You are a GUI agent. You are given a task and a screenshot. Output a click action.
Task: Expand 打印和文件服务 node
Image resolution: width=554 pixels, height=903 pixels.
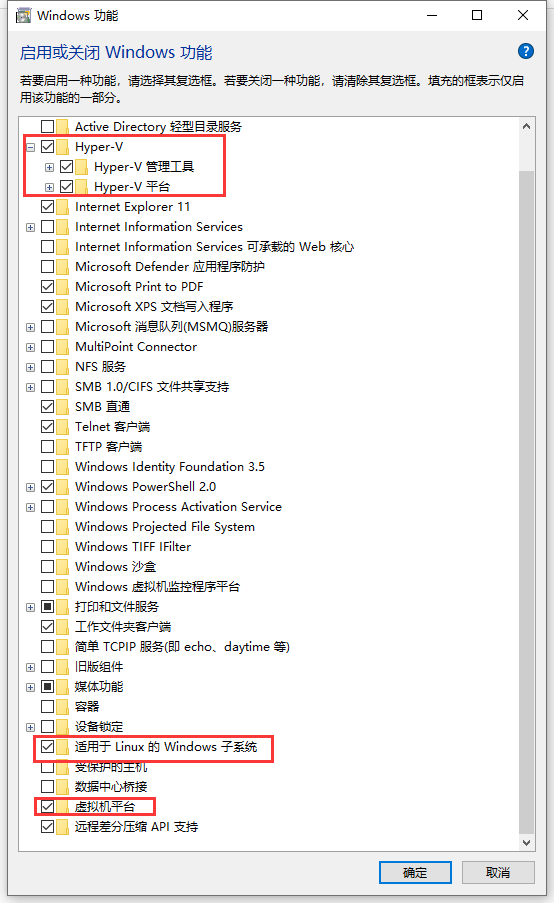31,608
